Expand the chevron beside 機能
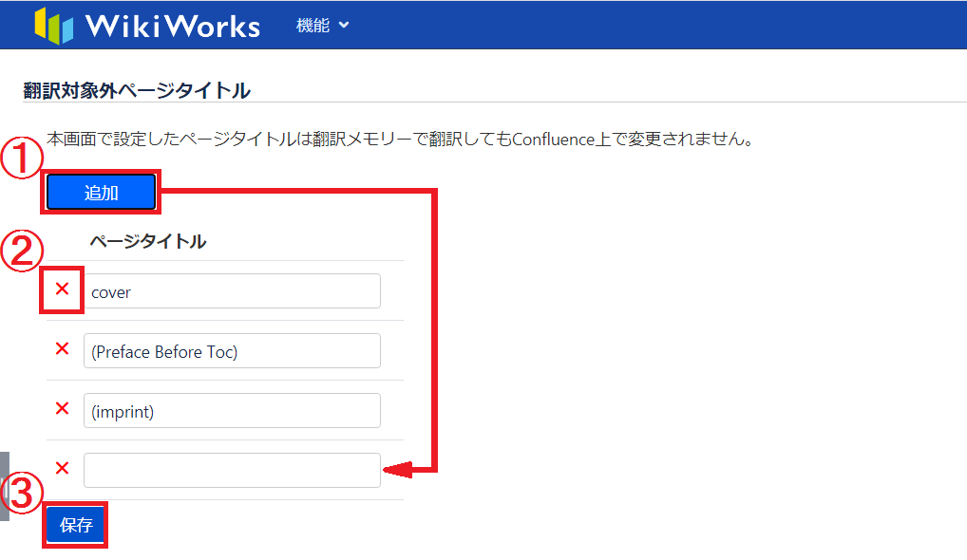This screenshot has height=560, width=967. click(344, 26)
